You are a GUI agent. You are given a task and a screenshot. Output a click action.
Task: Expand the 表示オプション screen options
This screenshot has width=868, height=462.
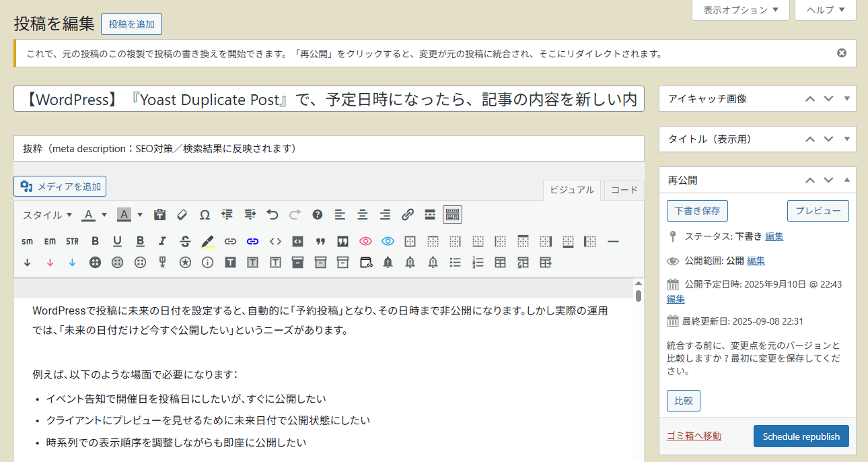(x=741, y=10)
